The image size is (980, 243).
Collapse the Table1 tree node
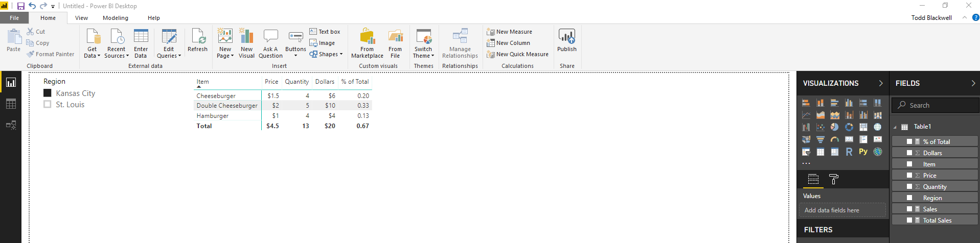coord(895,127)
